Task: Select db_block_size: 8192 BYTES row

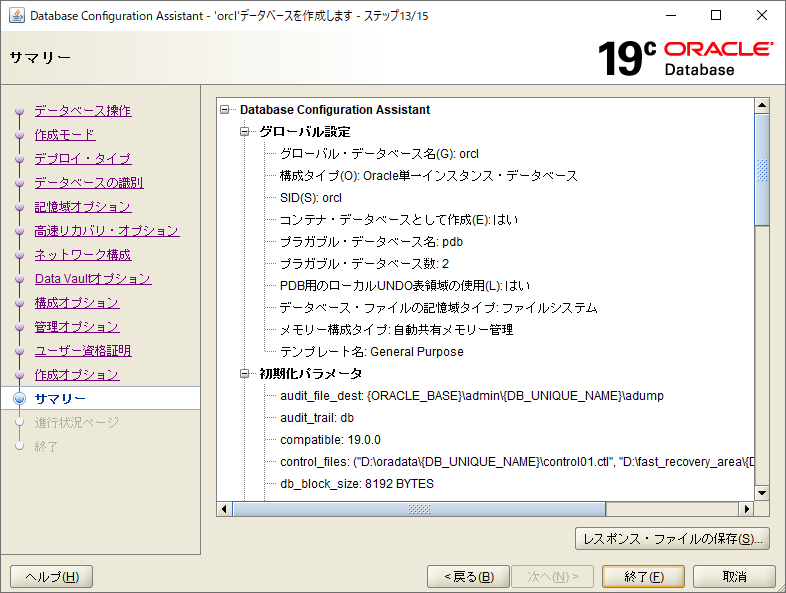Action: 357,484
